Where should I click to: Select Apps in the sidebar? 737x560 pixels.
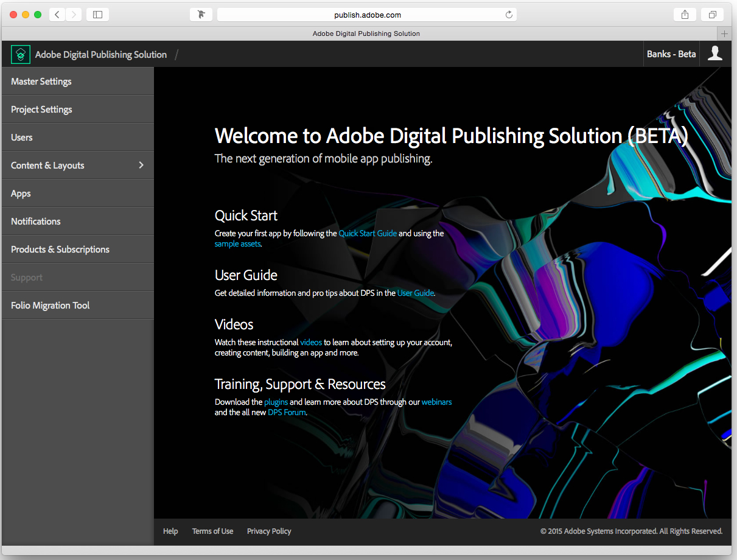pyautogui.click(x=20, y=193)
